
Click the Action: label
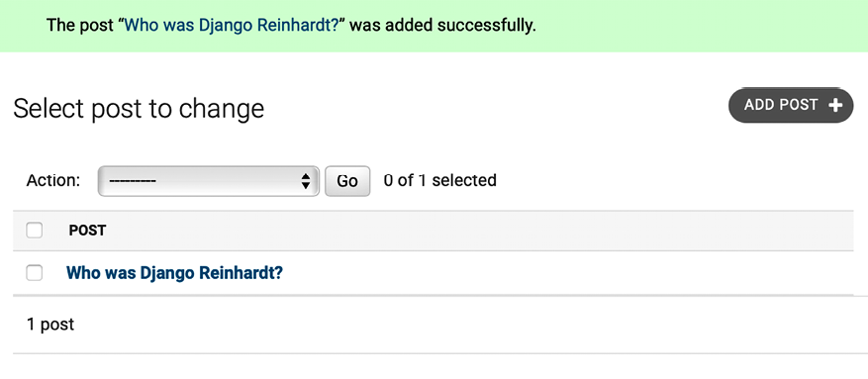coord(53,180)
